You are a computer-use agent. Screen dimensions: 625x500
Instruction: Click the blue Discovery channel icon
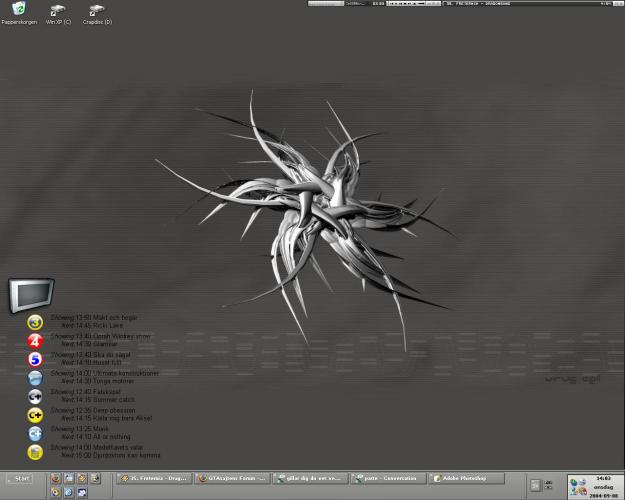click(35, 377)
